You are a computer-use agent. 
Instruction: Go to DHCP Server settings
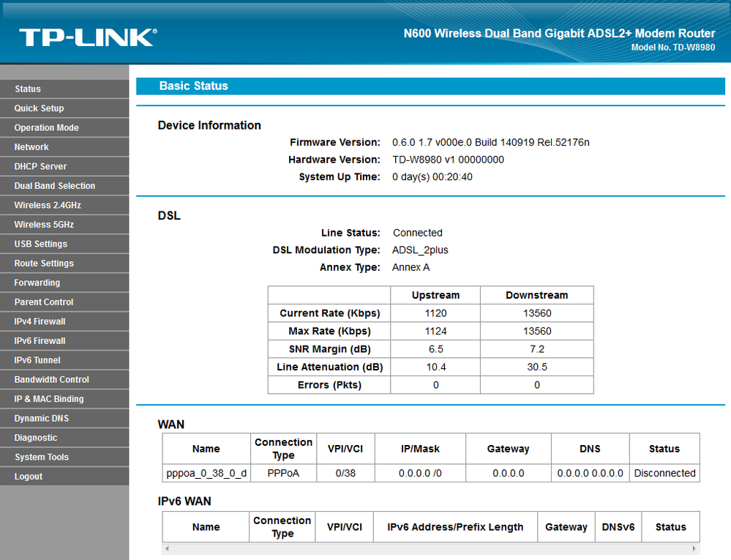click(x=64, y=166)
